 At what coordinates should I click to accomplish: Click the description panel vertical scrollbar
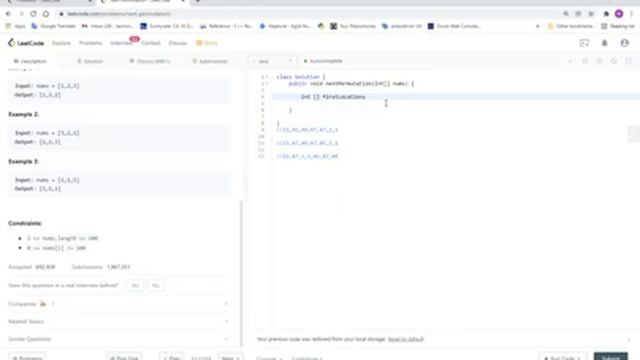pos(242,273)
